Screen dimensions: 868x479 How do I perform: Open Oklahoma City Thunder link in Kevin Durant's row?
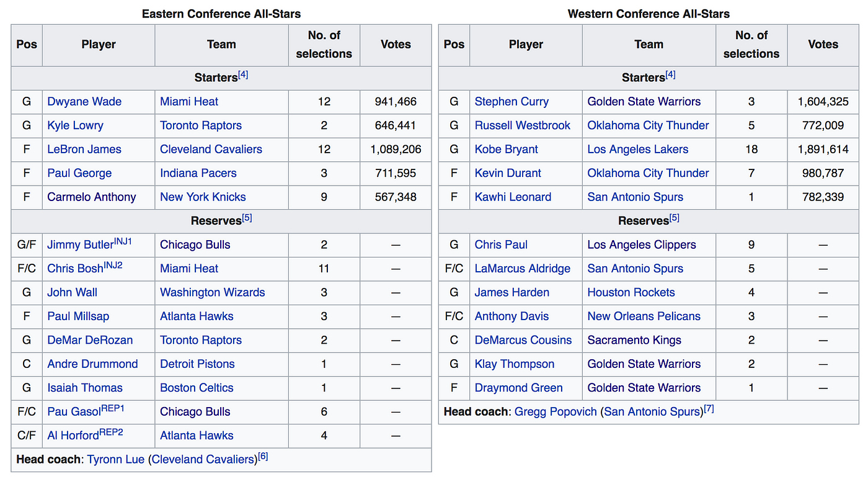tap(649, 173)
